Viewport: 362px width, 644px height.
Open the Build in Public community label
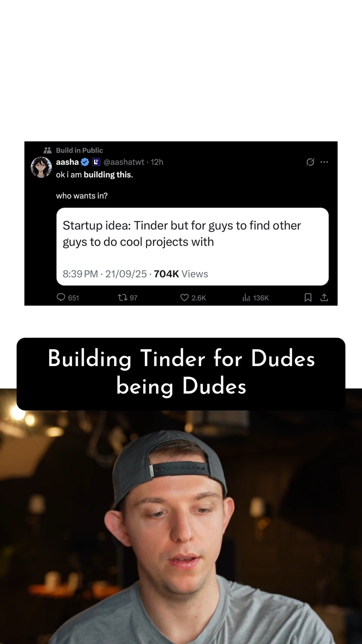click(80, 150)
